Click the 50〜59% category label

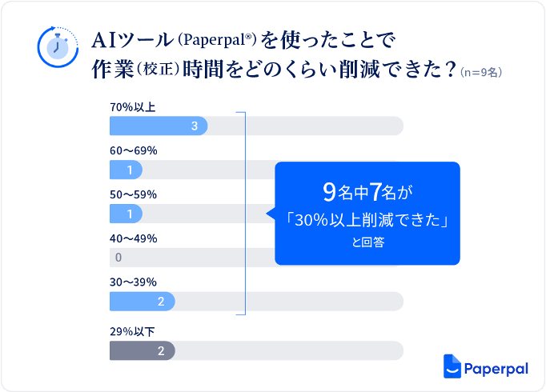pos(133,194)
